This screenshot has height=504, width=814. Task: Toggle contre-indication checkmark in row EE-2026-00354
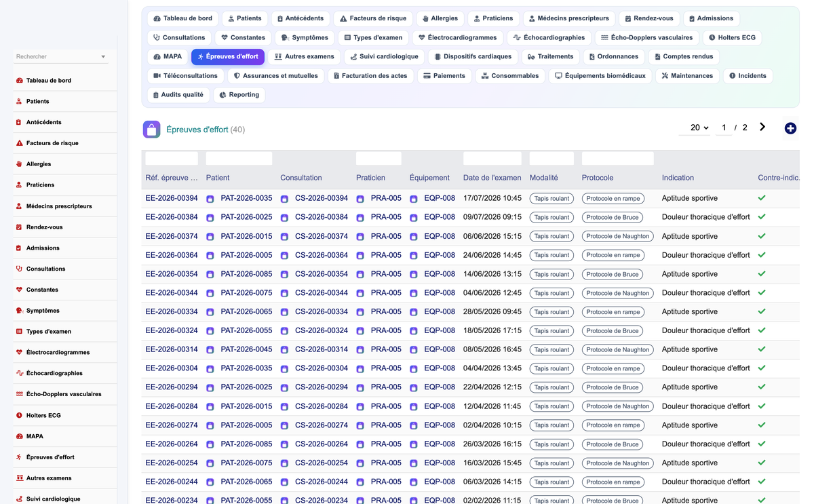tap(762, 274)
